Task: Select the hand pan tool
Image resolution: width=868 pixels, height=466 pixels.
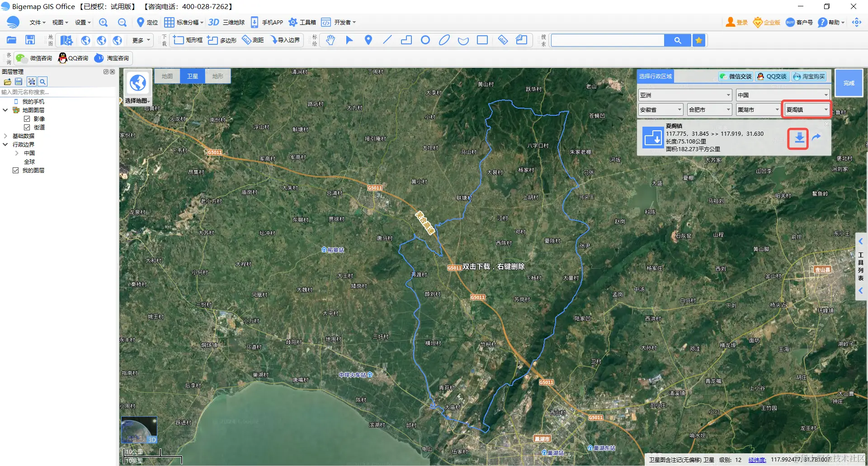Action: 330,40
